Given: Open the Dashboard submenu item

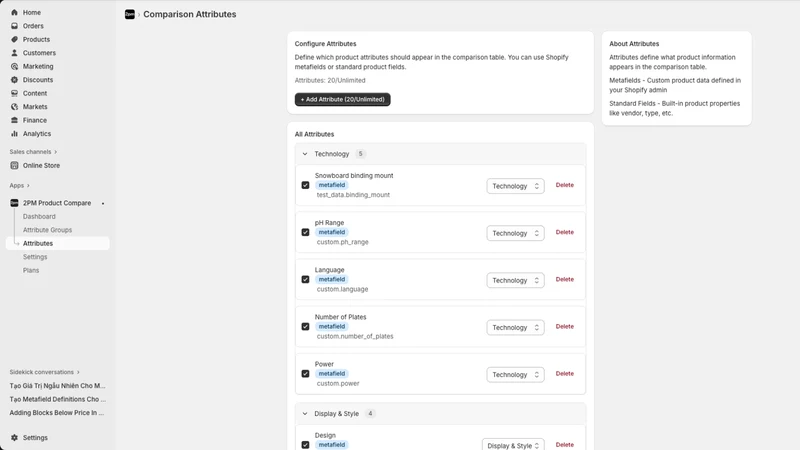Looking at the screenshot, I should [39, 216].
